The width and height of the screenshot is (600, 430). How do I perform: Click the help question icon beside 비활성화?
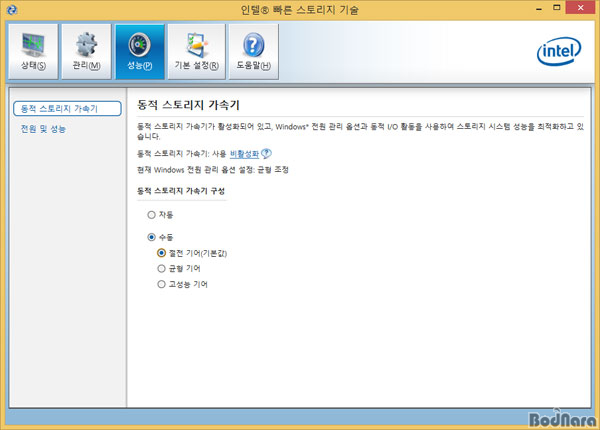coord(266,153)
